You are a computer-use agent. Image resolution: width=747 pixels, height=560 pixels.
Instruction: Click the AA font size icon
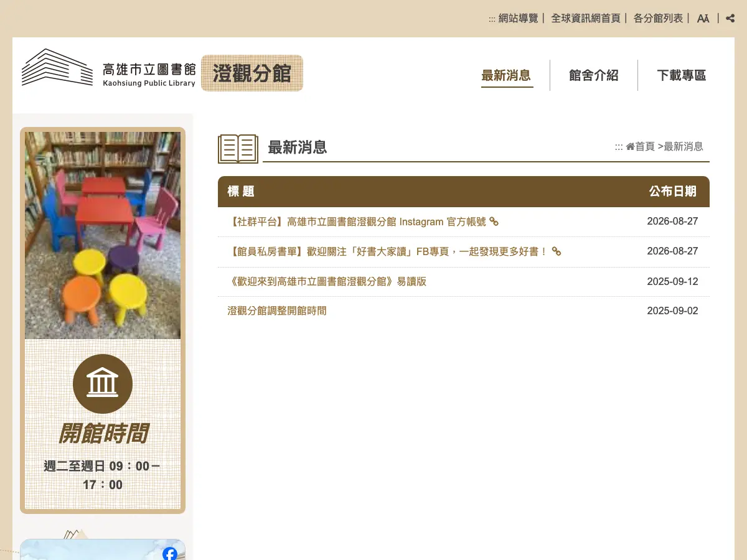[703, 19]
